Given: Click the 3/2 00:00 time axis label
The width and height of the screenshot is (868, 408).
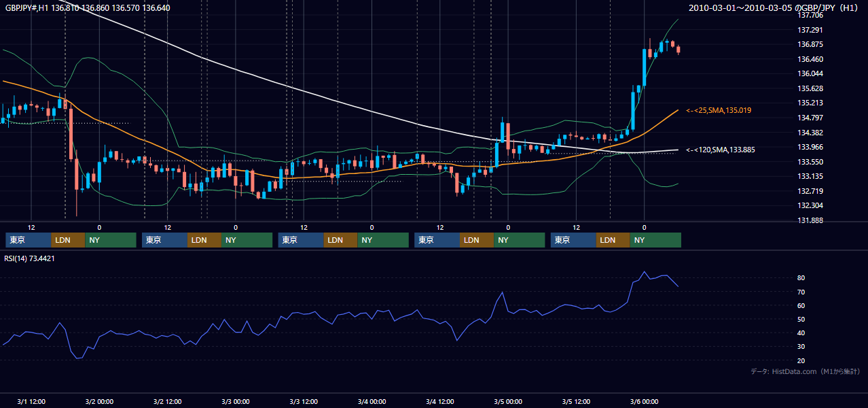Looking at the screenshot, I should pyautogui.click(x=99, y=402).
